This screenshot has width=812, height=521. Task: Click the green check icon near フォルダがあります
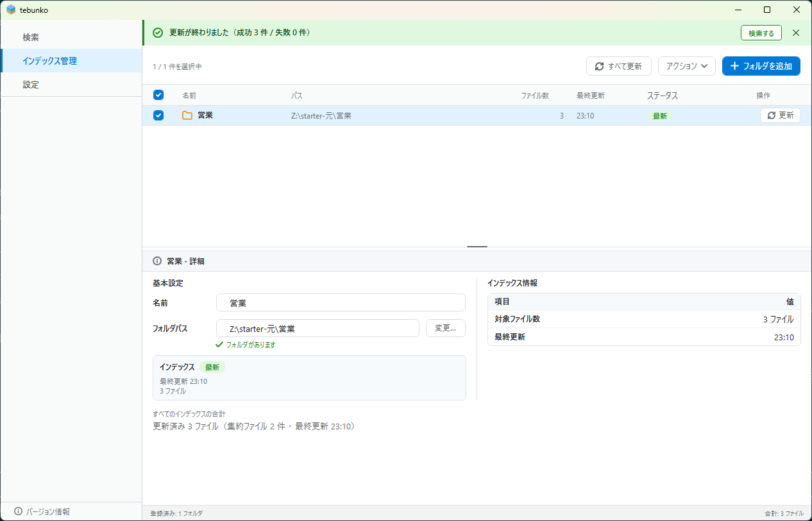point(220,344)
